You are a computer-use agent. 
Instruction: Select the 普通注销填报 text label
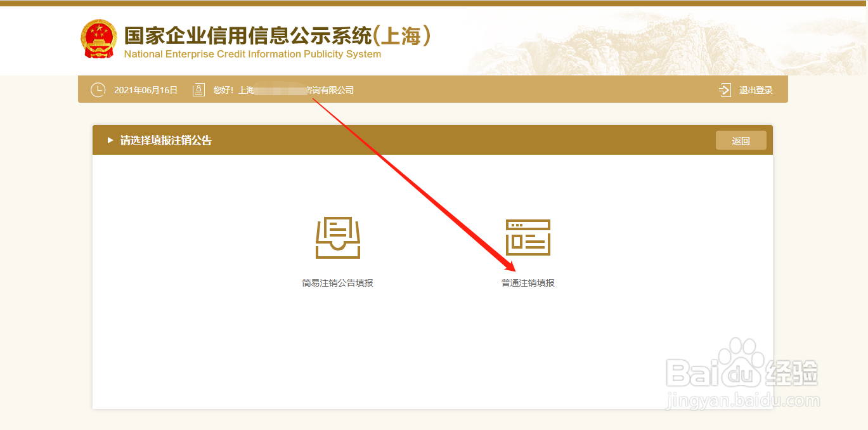(x=528, y=283)
